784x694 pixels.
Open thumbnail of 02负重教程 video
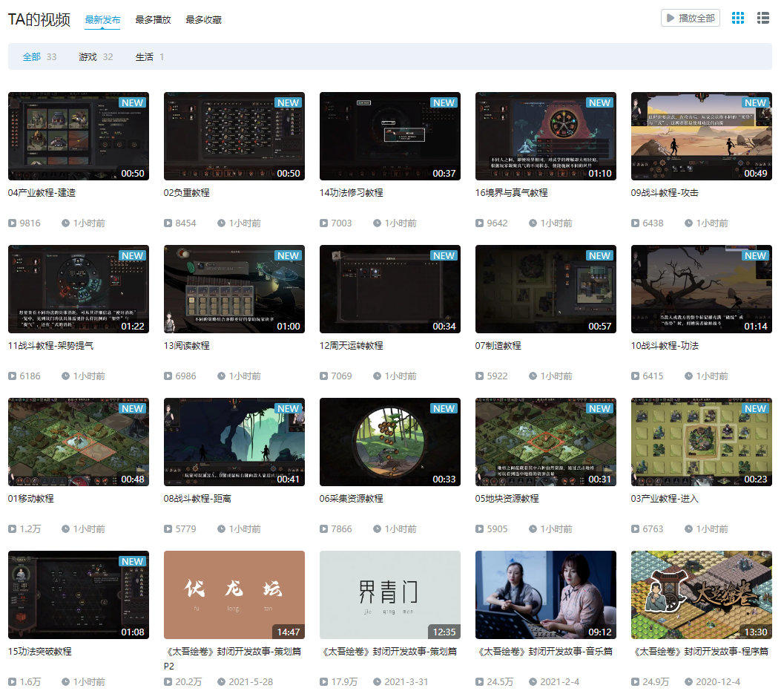click(x=234, y=136)
